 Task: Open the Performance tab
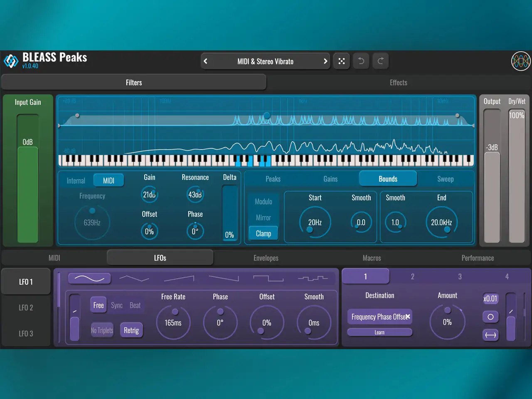[478, 258]
